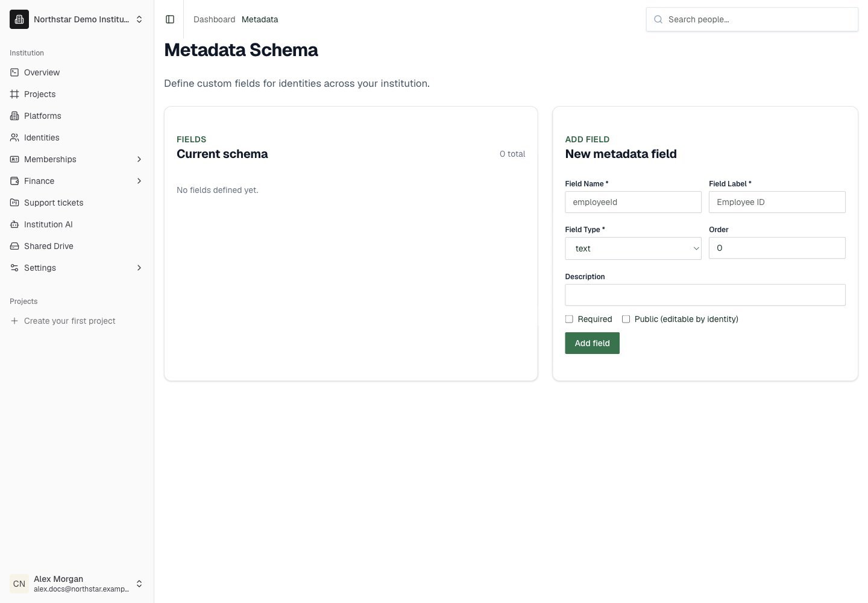This screenshot has width=868, height=603.
Task: Check Public (editable by identity) checkbox
Action: coord(626,319)
